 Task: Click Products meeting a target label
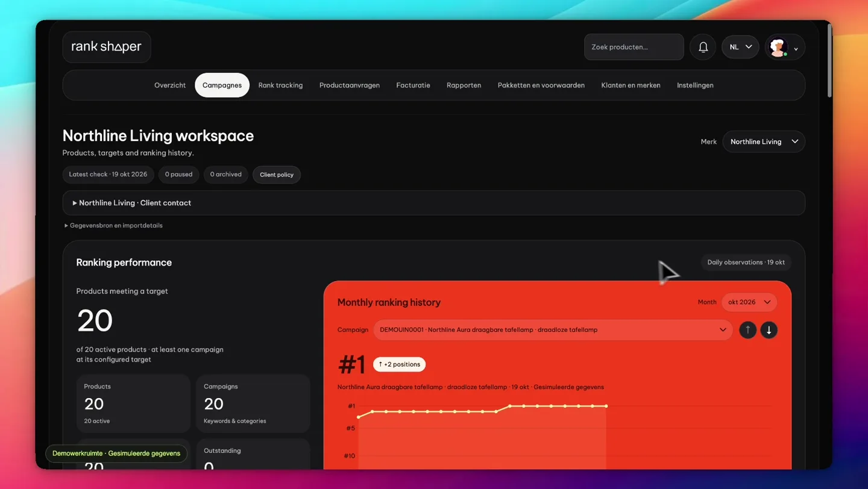coord(122,291)
